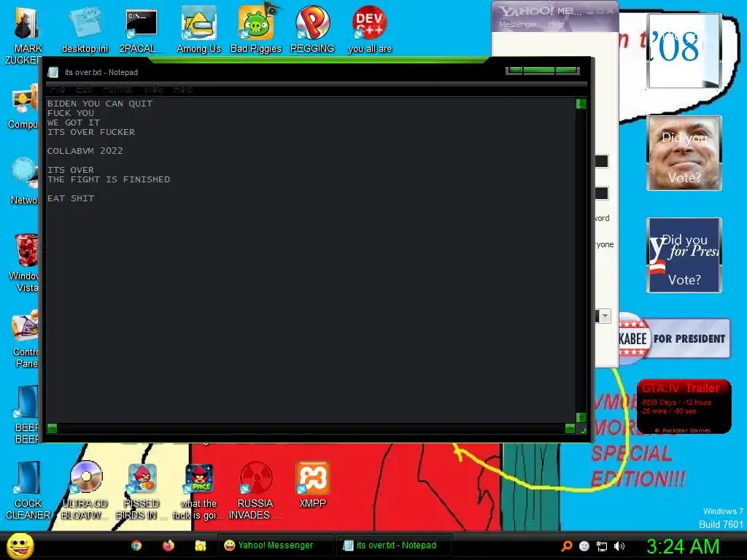Click the 'ITS OVER FUCKER' line in Notepad

[x=91, y=132]
